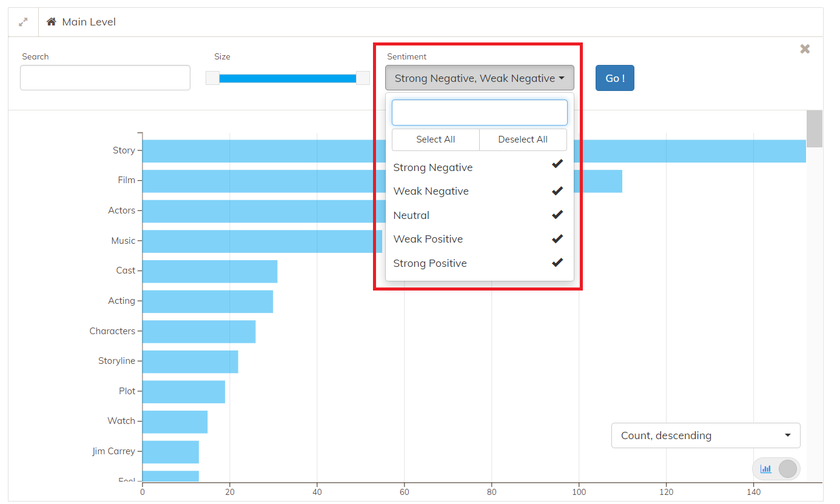Click the Deselect All button
The image size is (840, 504).
tap(523, 139)
